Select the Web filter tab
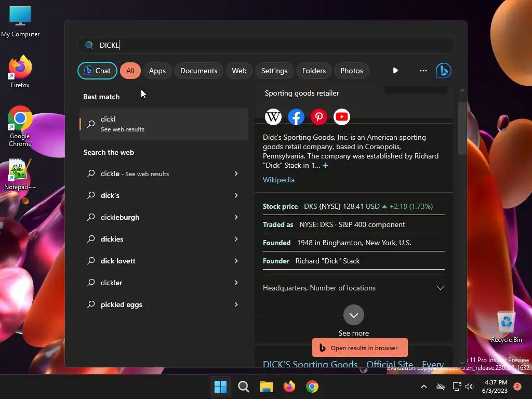The width and height of the screenshot is (532, 399). tap(239, 71)
